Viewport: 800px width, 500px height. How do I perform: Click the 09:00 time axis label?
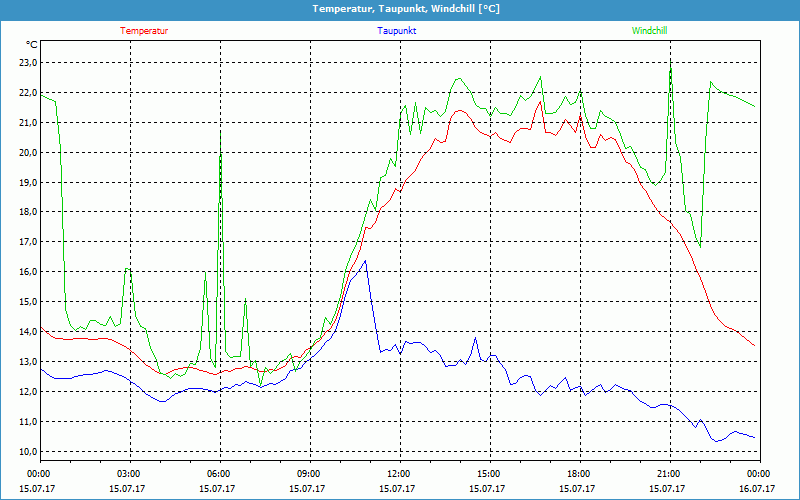[x=309, y=473]
